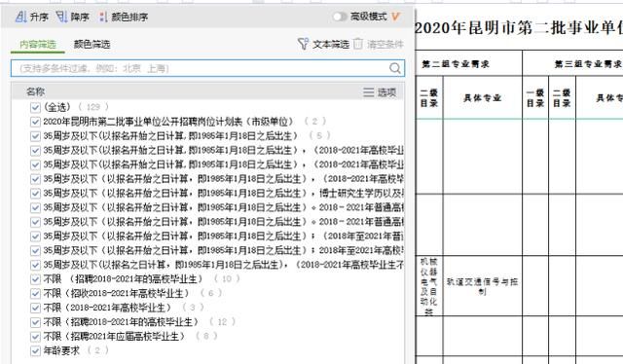This screenshot has height=364, width=623.
Task: Focus the filter search input field
Action: 207,68
